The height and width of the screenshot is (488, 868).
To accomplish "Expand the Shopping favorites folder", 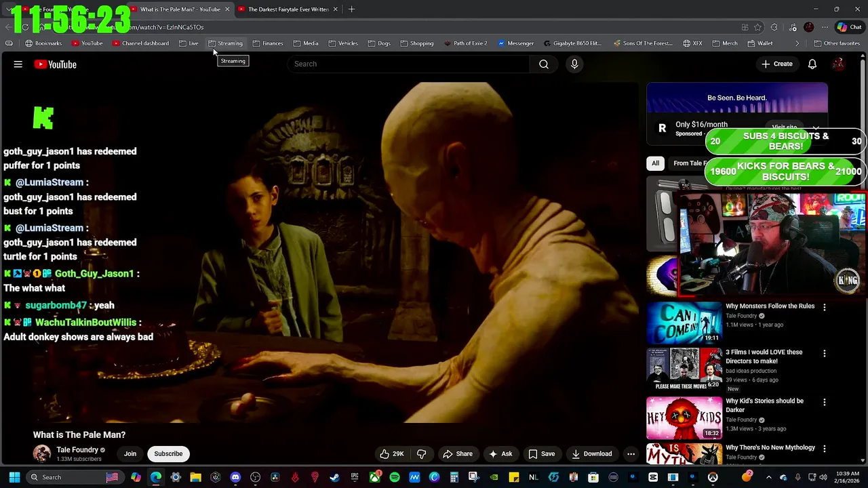I will [x=417, y=43].
